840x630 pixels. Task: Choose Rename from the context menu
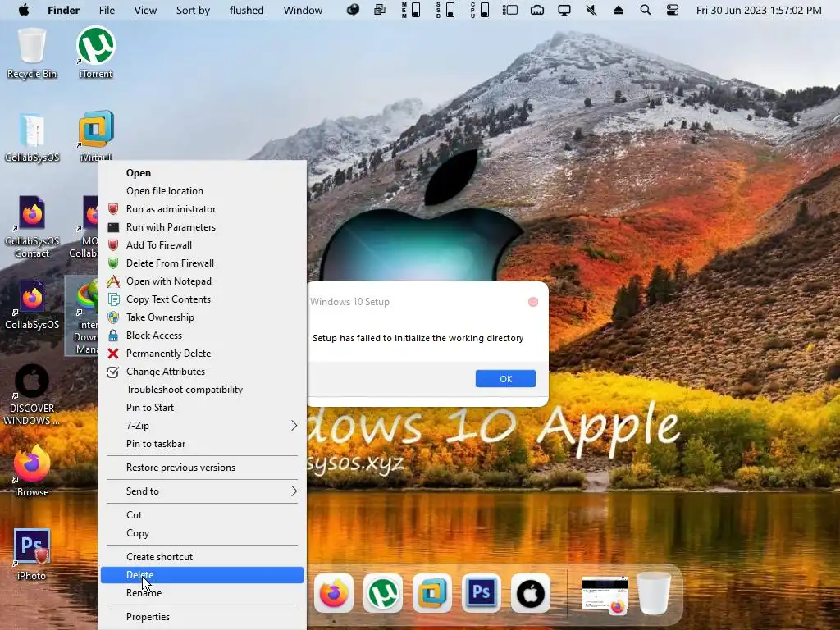tap(202, 593)
